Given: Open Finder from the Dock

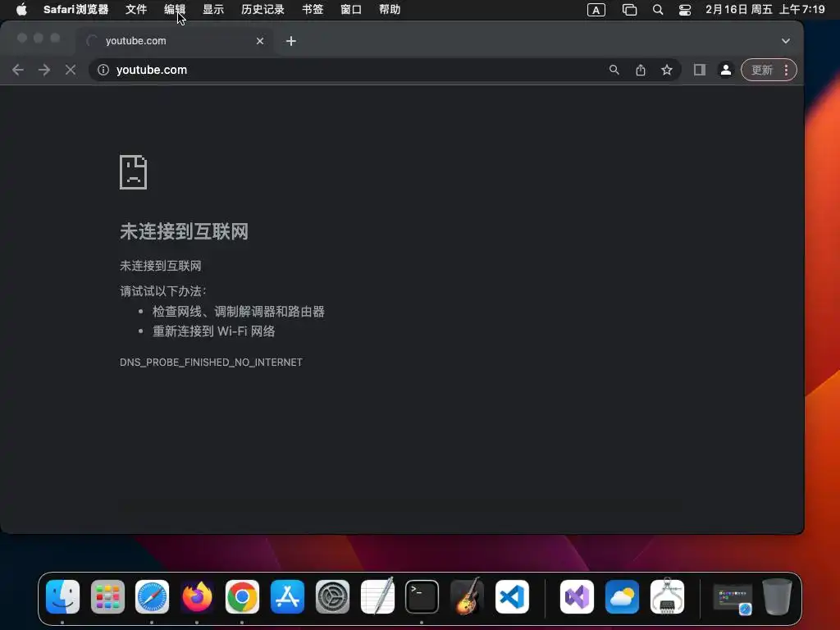Looking at the screenshot, I should 62,597.
